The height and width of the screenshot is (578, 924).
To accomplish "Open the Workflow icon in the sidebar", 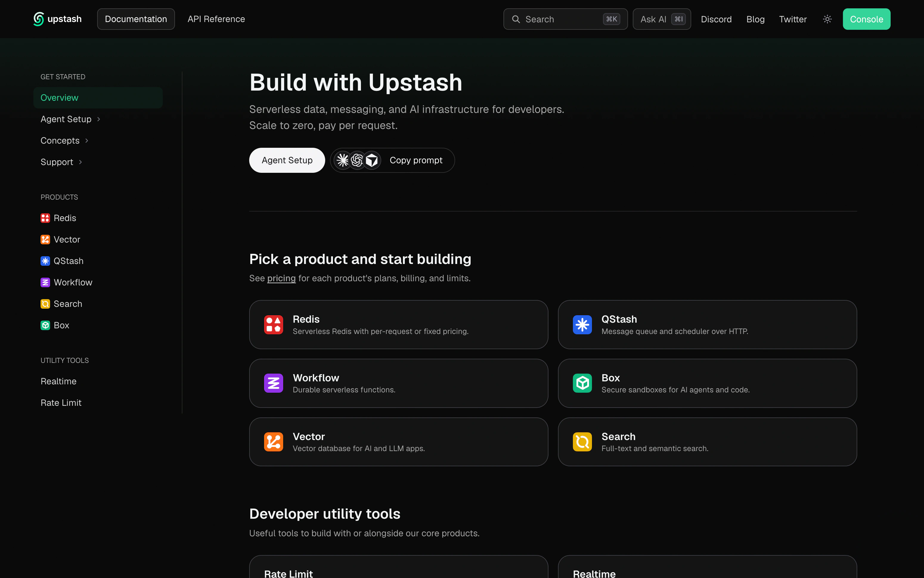I will pyautogui.click(x=45, y=282).
